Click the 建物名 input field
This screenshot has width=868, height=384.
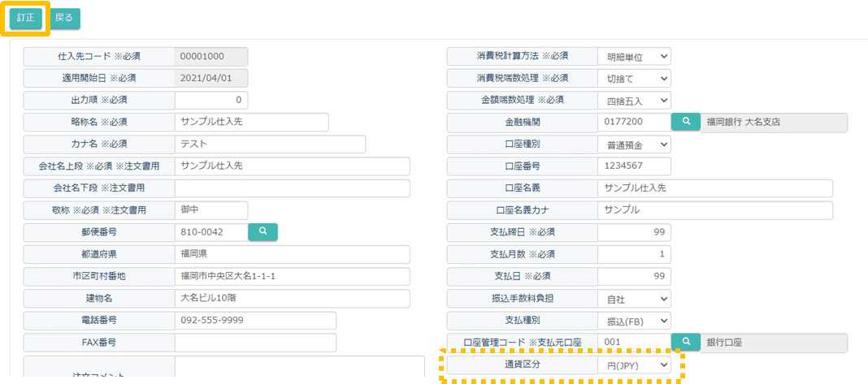click(x=293, y=299)
